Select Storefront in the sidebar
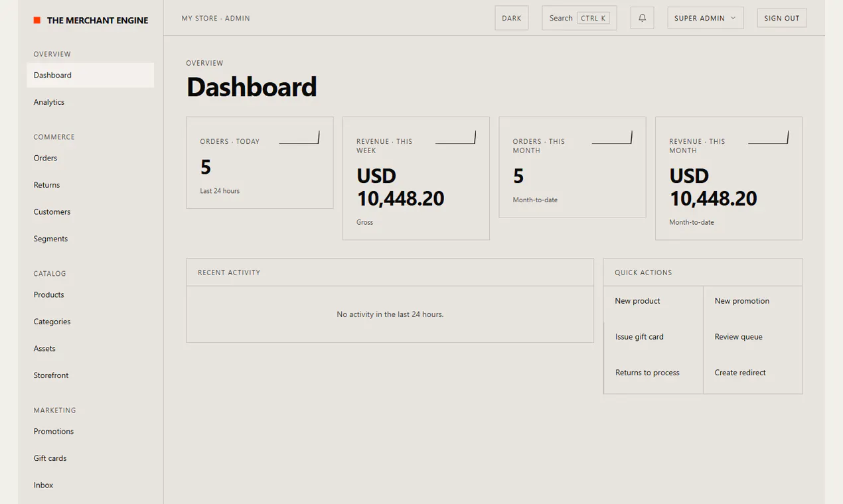Image resolution: width=843 pixels, height=504 pixels. tap(90, 375)
